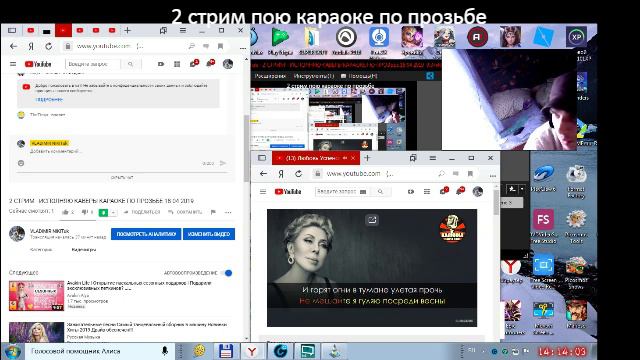Open right browser address bar ellipsis menu
The width and height of the screenshot is (640, 360).
click(x=493, y=175)
